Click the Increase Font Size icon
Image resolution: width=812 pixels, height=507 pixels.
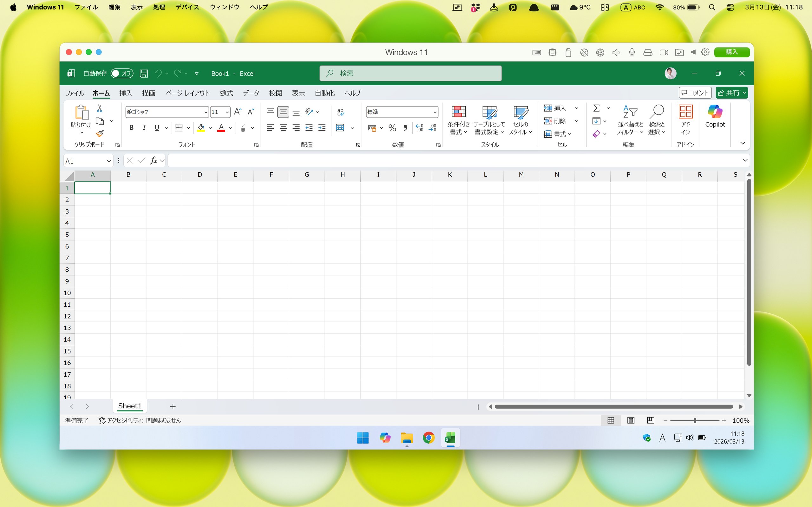click(238, 112)
